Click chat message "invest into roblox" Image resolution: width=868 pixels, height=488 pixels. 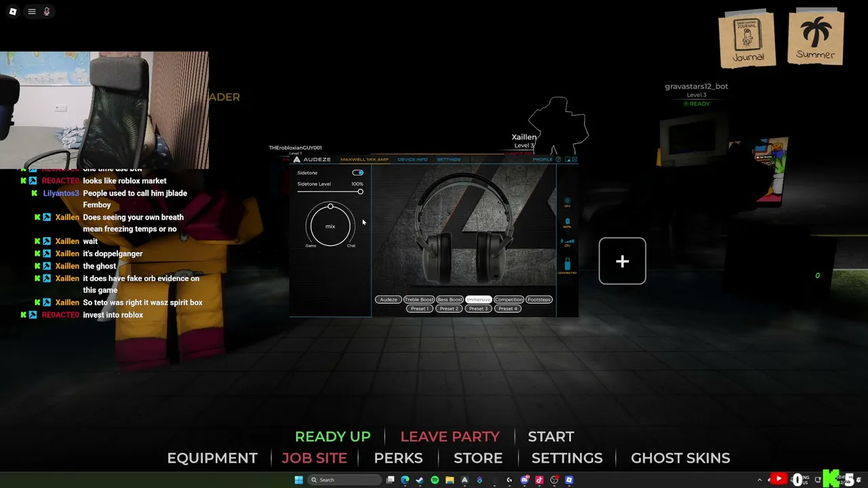[x=113, y=315]
